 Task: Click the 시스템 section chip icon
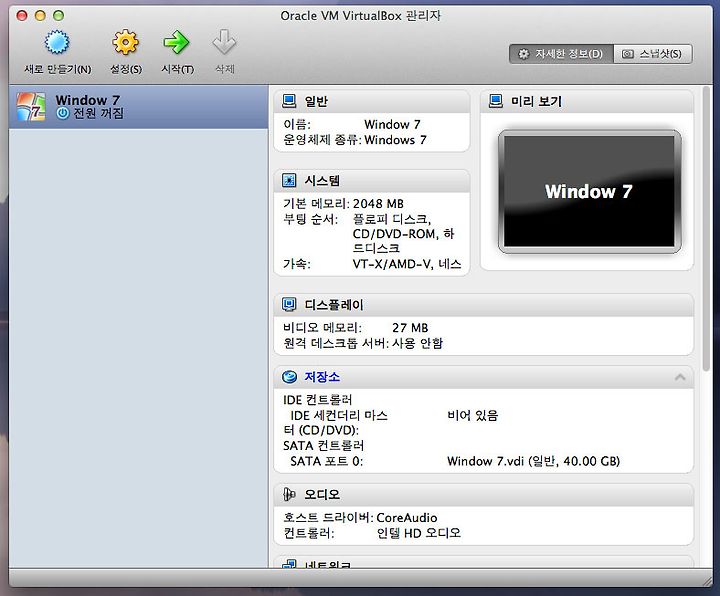289,180
